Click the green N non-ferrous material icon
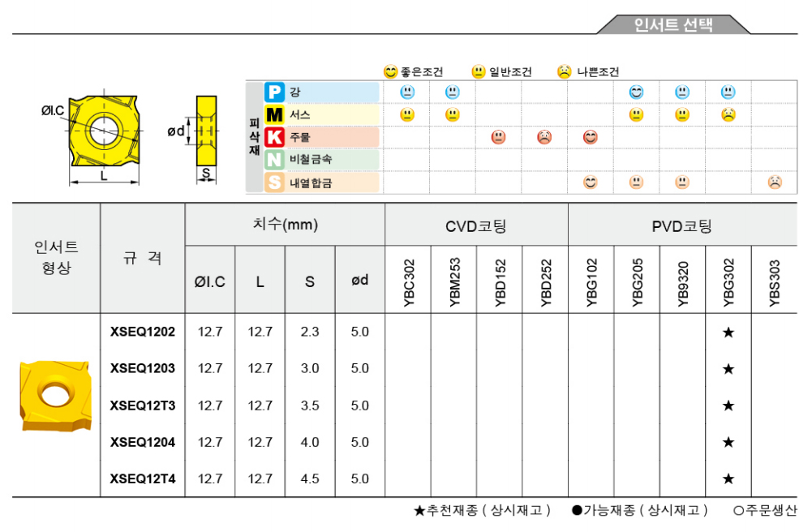812x532 pixels. click(276, 160)
